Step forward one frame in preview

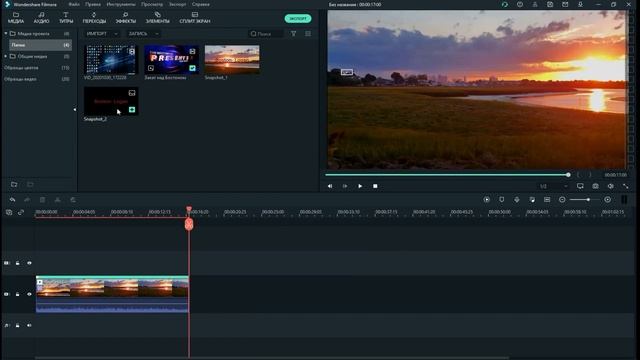345,186
